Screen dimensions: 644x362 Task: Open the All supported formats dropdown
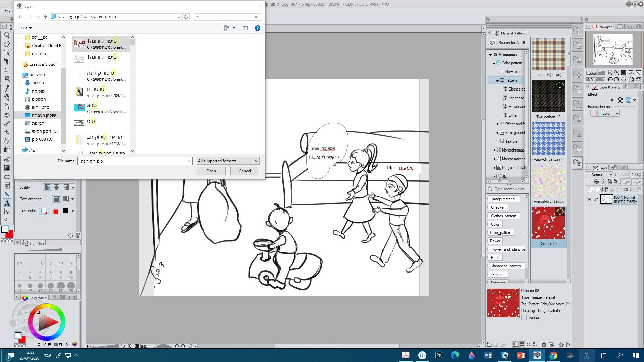(228, 161)
